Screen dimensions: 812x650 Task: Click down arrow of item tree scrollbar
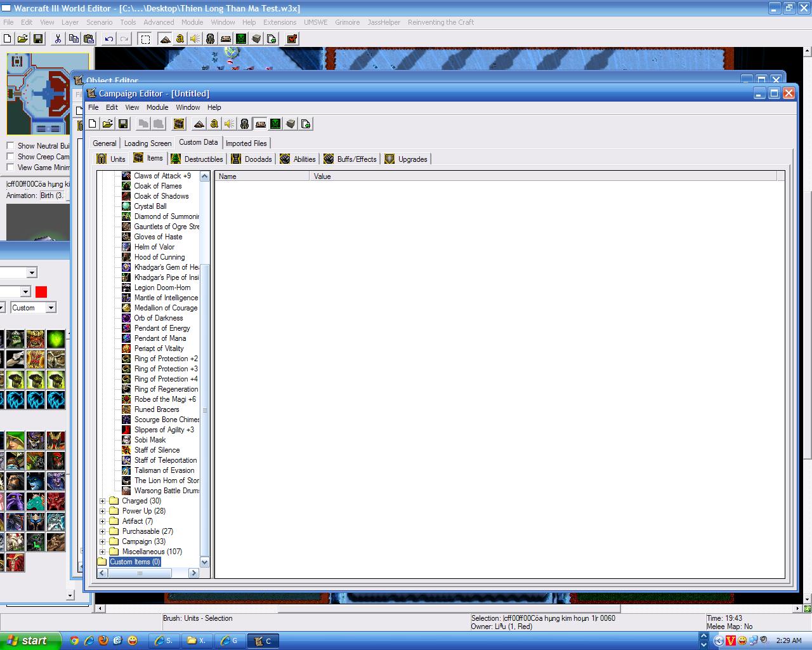pos(204,562)
